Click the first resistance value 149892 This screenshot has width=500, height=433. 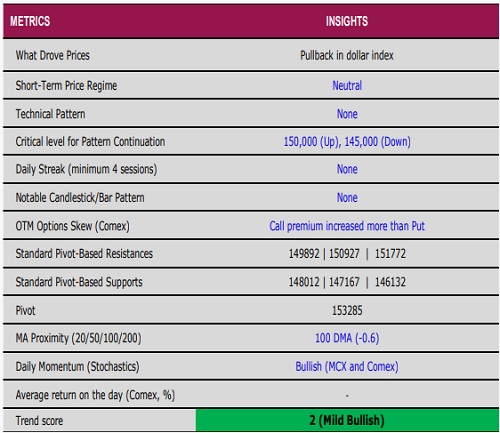click(304, 254)
